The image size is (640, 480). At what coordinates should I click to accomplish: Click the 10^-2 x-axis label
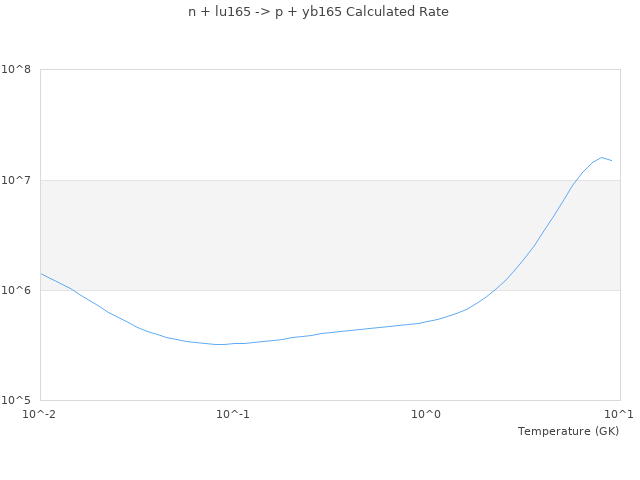40,415
